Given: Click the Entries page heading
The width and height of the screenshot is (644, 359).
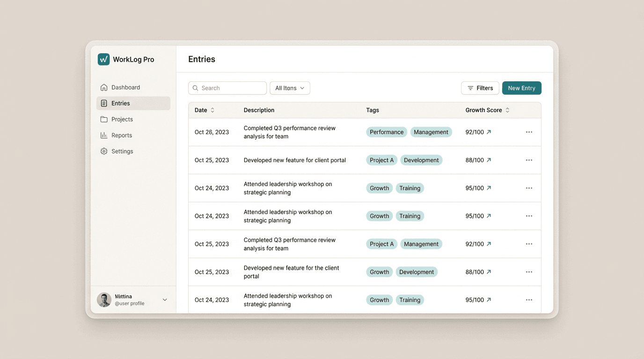Looking at the screenshot, I should click(202, 59).
